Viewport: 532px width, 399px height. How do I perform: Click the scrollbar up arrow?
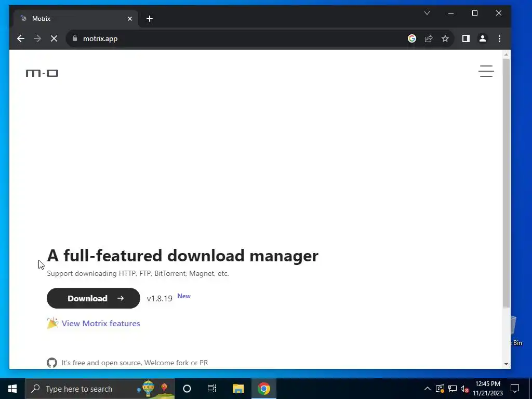coord(506,54)
